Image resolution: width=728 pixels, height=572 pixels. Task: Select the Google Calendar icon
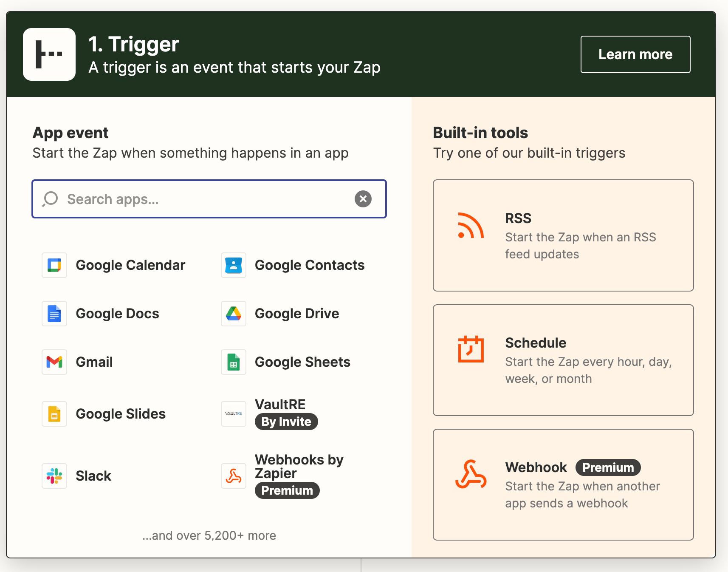pyautogui.click(x=54, y=265)
